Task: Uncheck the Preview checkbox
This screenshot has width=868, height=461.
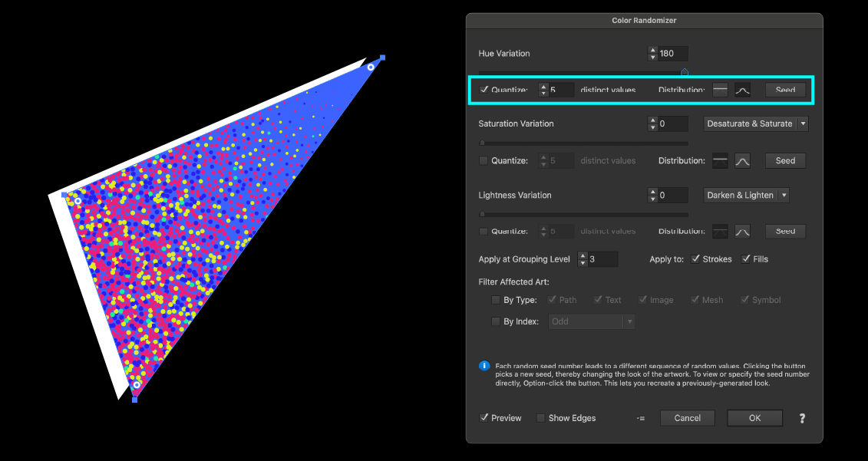Action: (x=484, y=418)
